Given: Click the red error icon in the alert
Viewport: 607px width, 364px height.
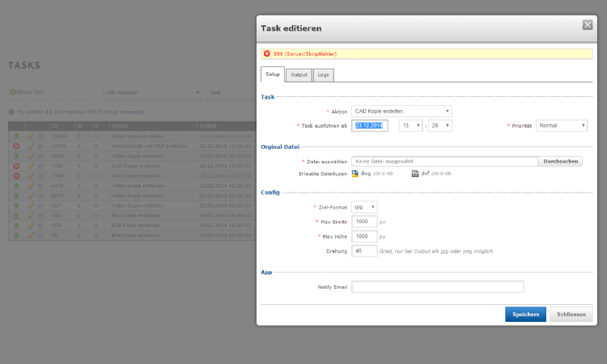Looking at the screenshot, I should coord(266,54).
